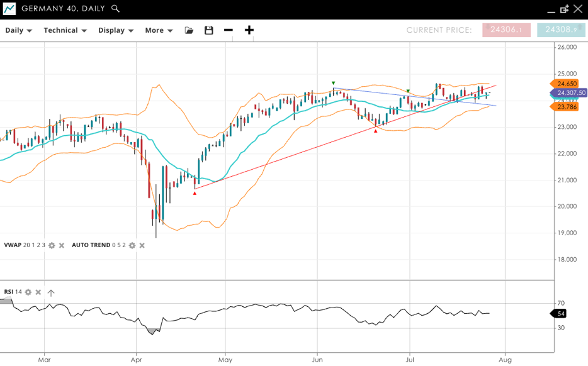Open the Display options dropdown
Screen dimensions: 588x366
[116, 30]
